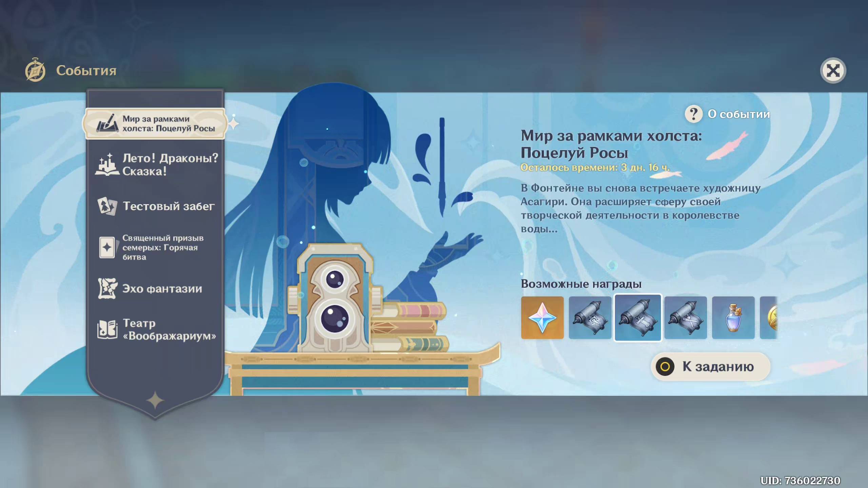Close the events screen

[x=833, y=71]
